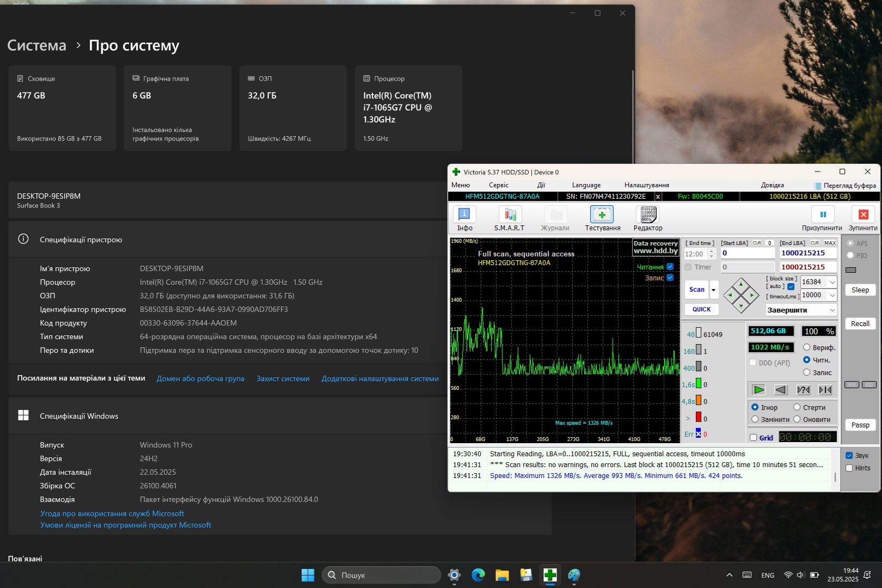Open the Довідка menu
The width and height of the screenshot is (882, 588).
pyautogui.click(x=773, y=185)
